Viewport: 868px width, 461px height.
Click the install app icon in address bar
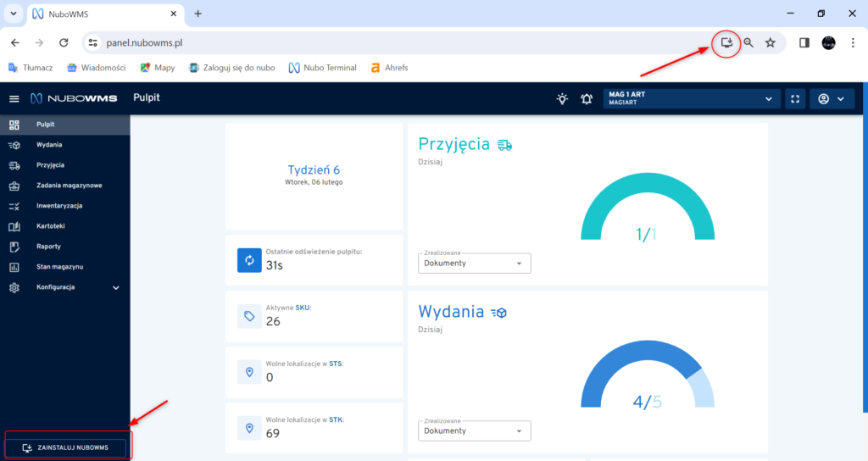point(726,42)
